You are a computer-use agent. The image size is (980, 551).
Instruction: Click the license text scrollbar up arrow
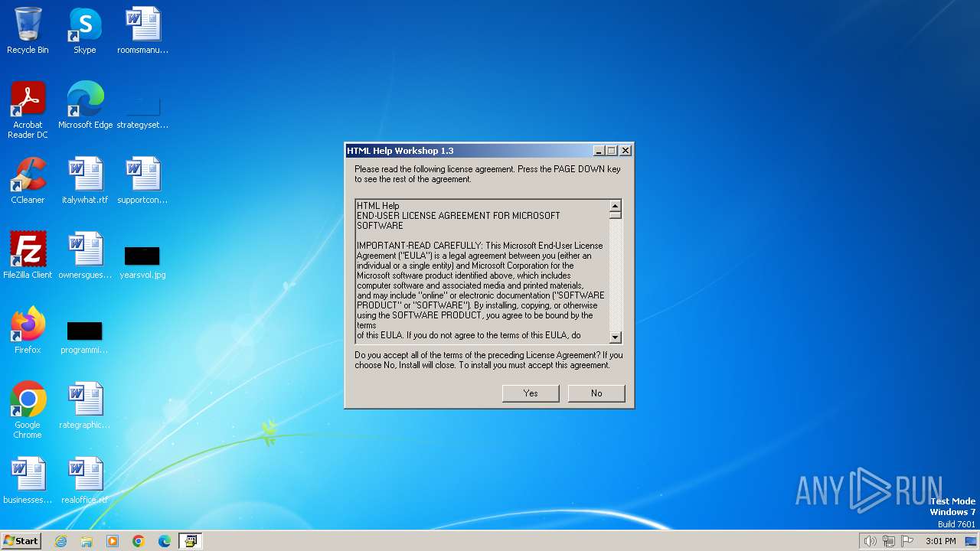(x=615, y=206)
